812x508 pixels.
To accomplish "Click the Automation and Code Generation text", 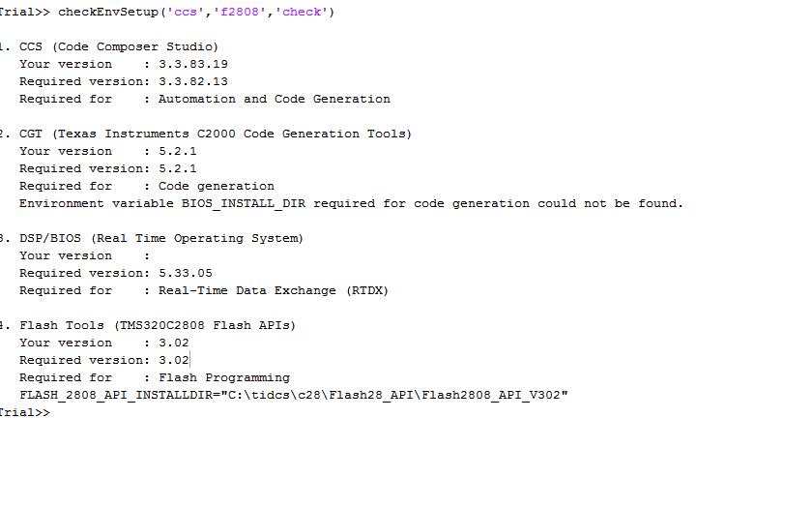I will (x=274, y=99).
